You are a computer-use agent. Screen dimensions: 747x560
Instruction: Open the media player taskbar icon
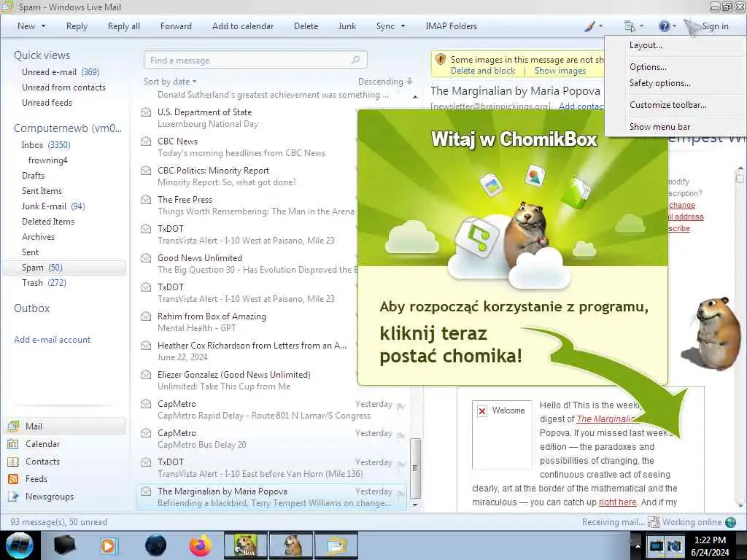tap(108, 545)
